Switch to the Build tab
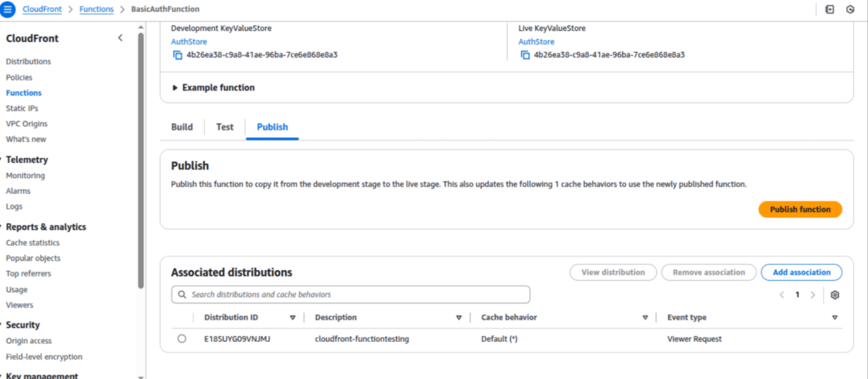The image size is (868, 379). coord(182,127)
